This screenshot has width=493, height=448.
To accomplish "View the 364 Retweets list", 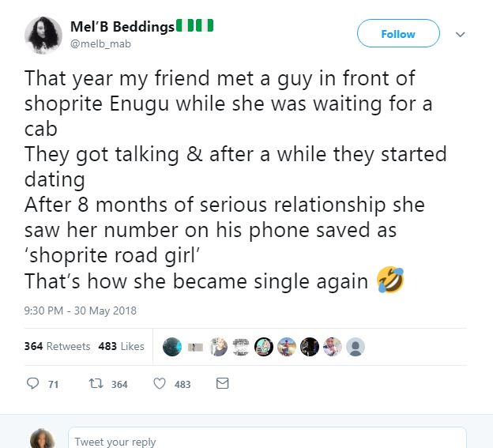I will [x=58, y=346].
